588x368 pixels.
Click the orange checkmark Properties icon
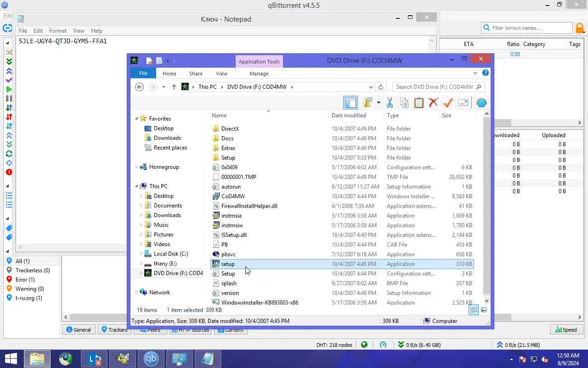448,103
